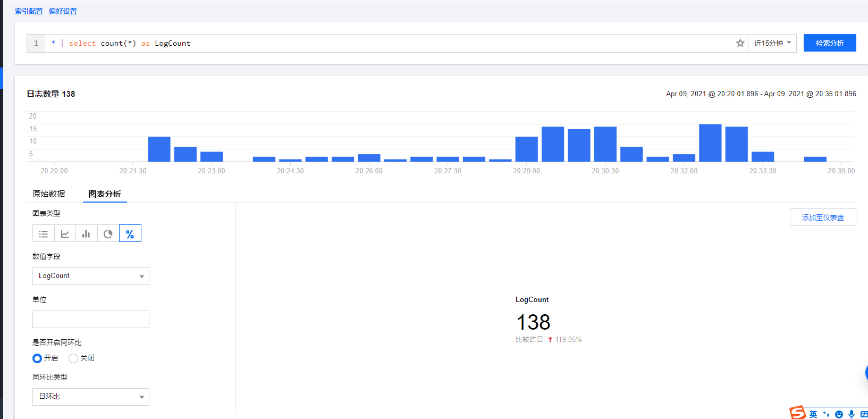
Task: Open the 偏好设置 link
Action: (63, 11)
